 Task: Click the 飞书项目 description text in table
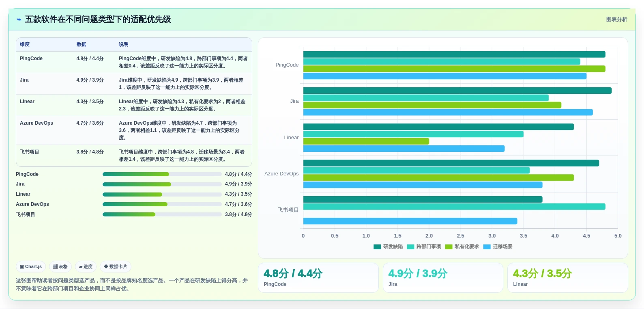click(x=182, y=156)
